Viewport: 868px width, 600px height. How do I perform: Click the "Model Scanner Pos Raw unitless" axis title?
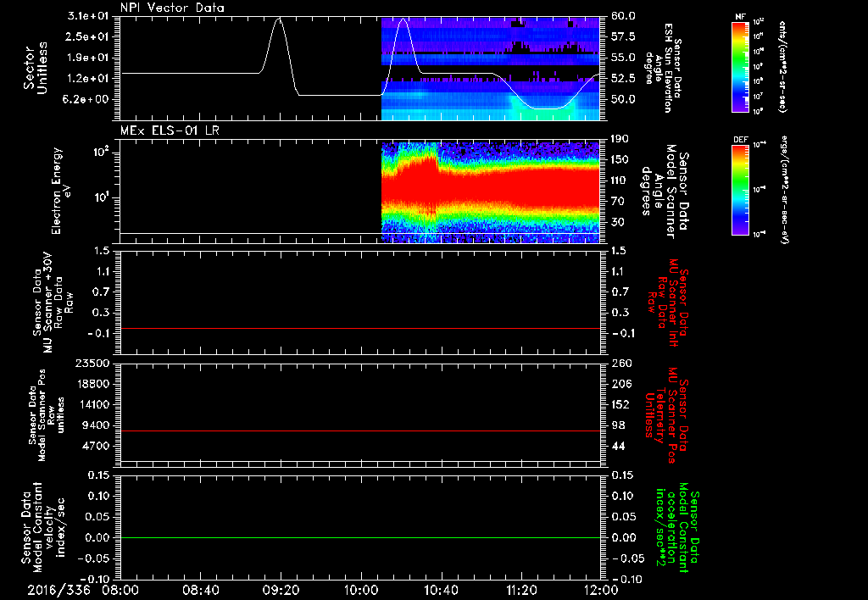click(47, 415)
